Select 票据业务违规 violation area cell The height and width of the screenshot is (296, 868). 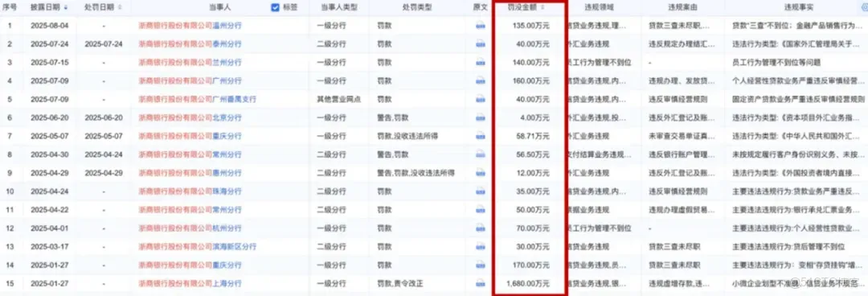coord(588,209)
